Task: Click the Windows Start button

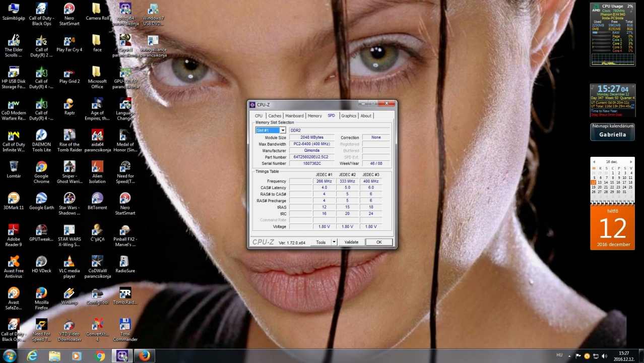Action: coord(10,356)
